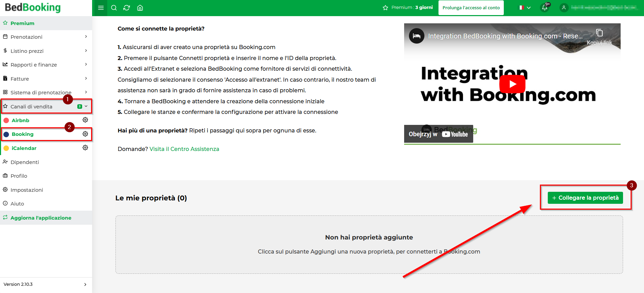Go to home via house icon
The width and height of the screenshot is (644, 293).
coord(140,8)
